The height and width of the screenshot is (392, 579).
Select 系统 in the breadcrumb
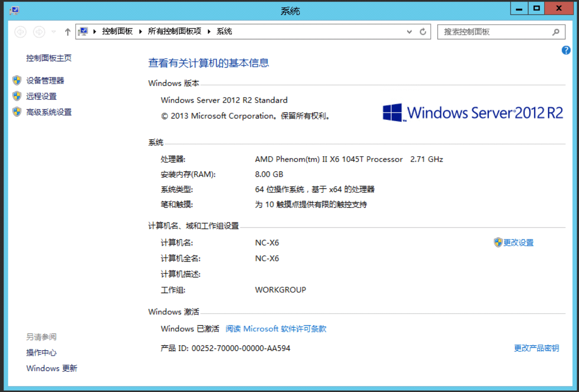click(224, 31)
